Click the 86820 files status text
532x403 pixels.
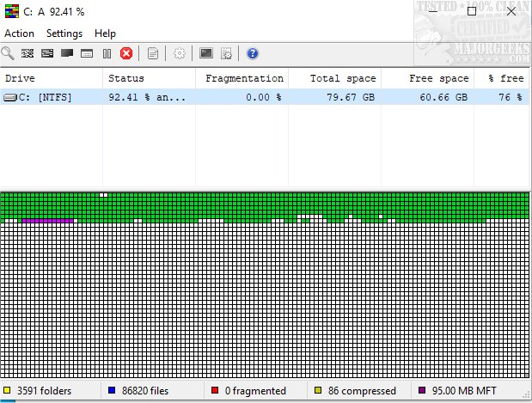tap(145, 391)
